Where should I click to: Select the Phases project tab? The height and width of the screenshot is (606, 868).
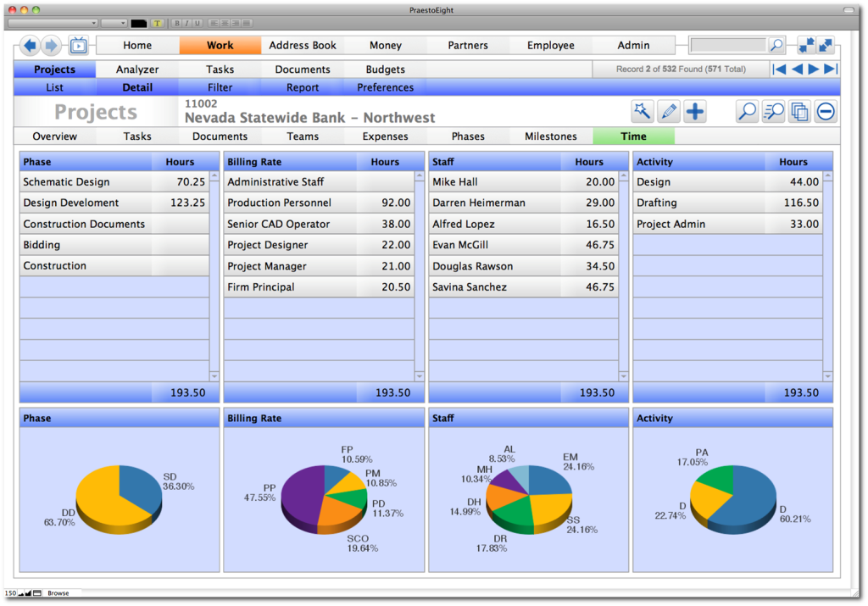pyautogui.click(x=468, y=136)
